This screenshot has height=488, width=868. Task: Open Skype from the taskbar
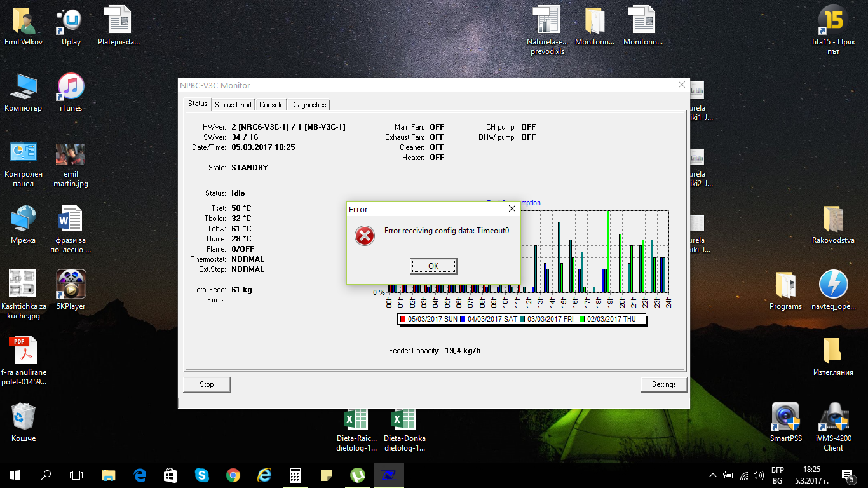(x=202, y=475)
